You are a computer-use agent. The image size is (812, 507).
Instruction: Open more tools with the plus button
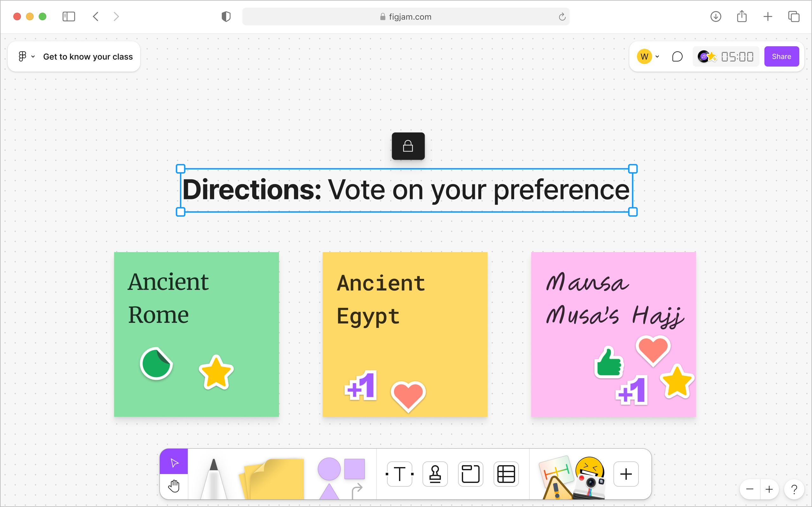tap(625, 474)
